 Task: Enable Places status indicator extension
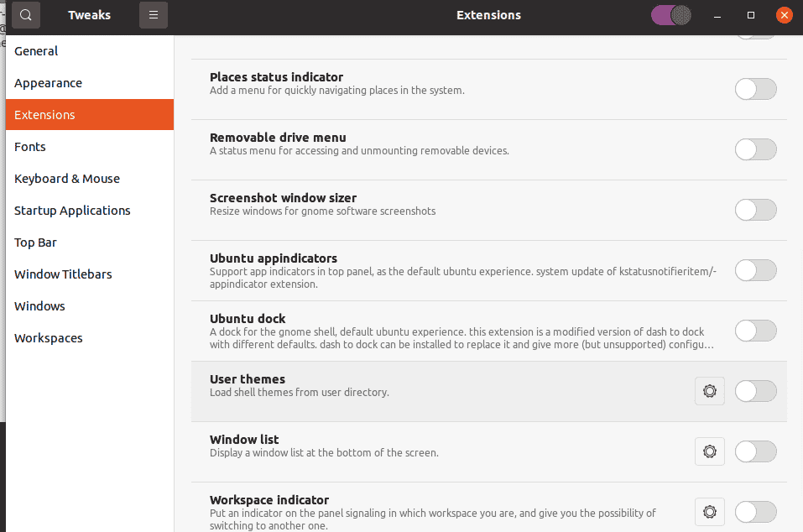[x=755, y=89]
